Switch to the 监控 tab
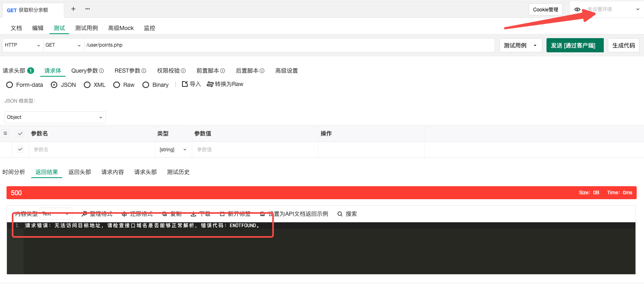644x301 pixels. tap(150, 28)
